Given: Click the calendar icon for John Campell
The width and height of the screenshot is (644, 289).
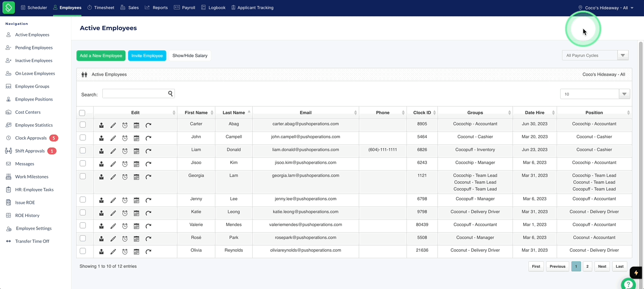Looking at the screenshot, I should pos(137,138).
